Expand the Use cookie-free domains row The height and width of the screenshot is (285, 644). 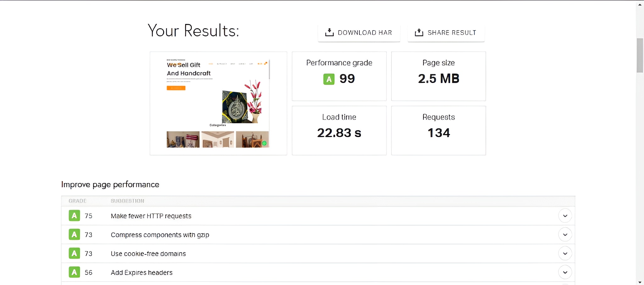point(565,253)
